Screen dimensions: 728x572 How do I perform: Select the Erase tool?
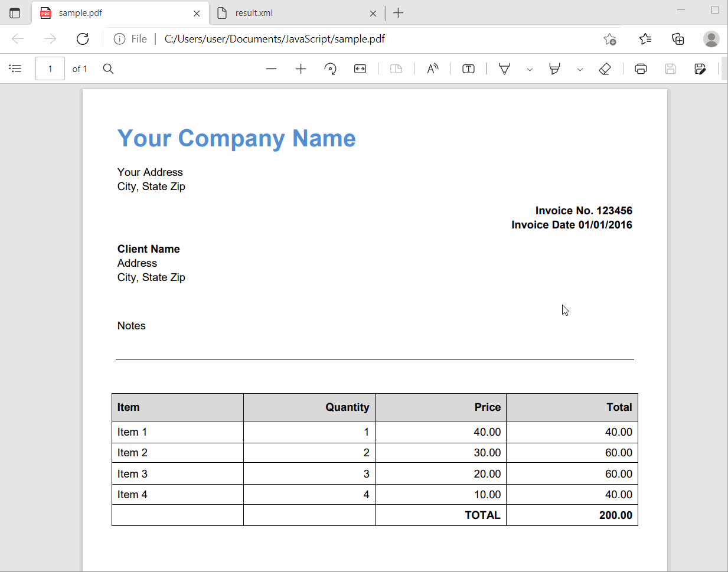605,69
